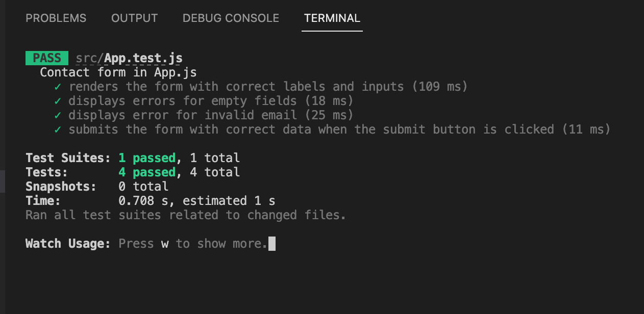
Task: Click checkmark beside 'displays error for invalid email'
Action: coord(58,115)
